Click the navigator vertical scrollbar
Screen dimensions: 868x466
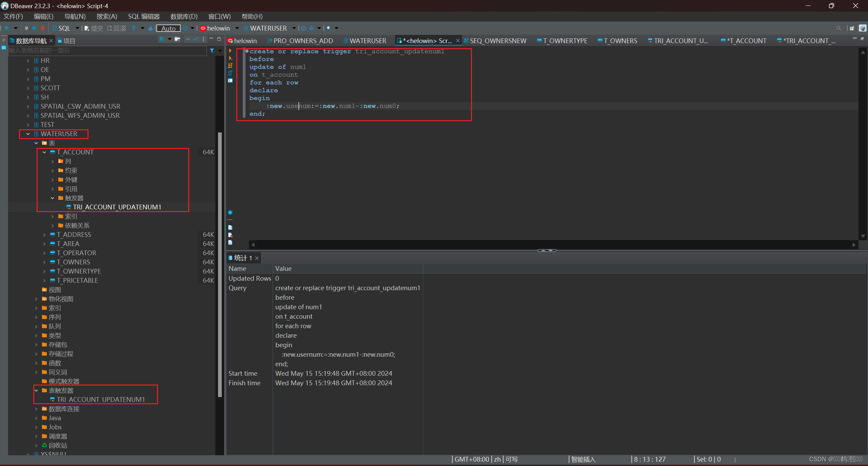[x=220, y=265]
